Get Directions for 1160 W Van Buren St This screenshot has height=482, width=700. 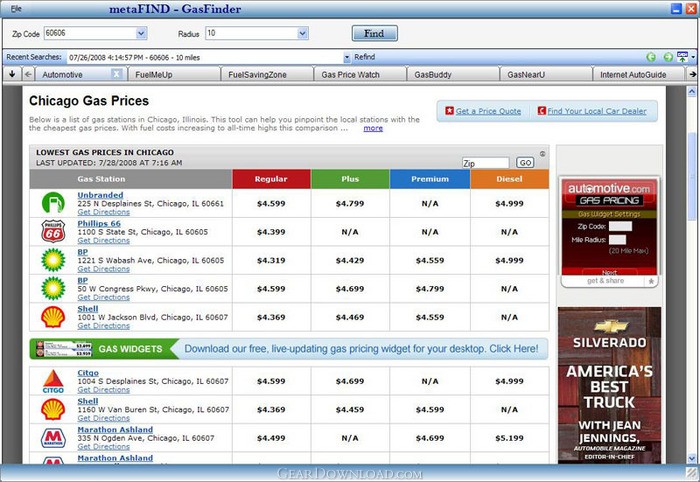(104, 418)
